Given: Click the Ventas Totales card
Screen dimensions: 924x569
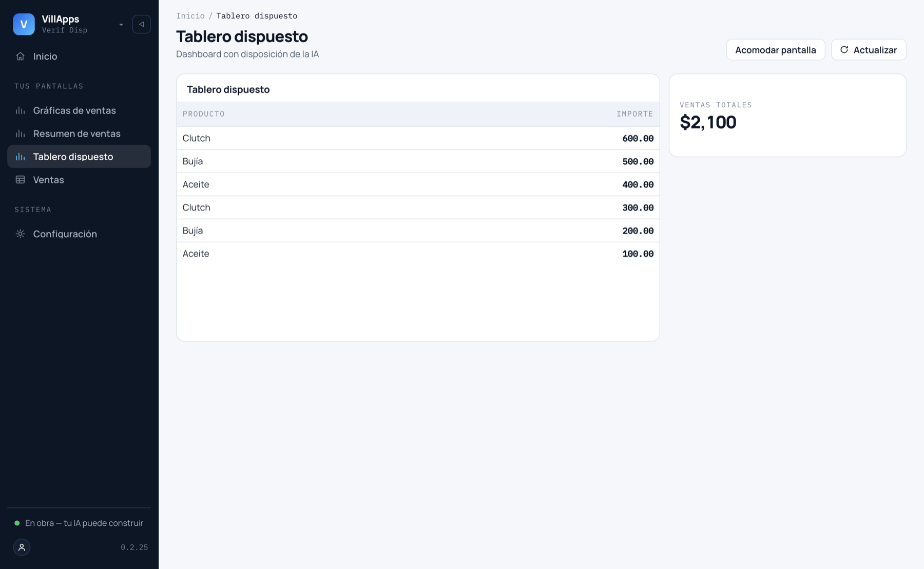Looking at the screenshot, I should point(787,116).
